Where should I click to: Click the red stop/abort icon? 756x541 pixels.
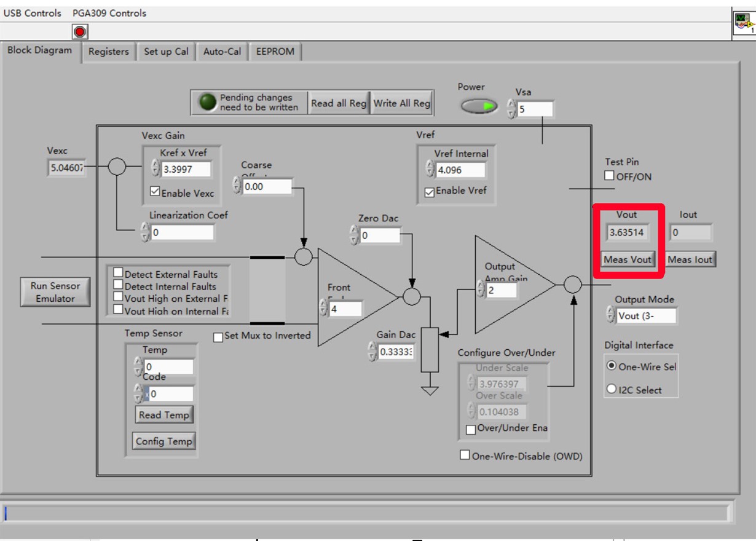[80, 31]
